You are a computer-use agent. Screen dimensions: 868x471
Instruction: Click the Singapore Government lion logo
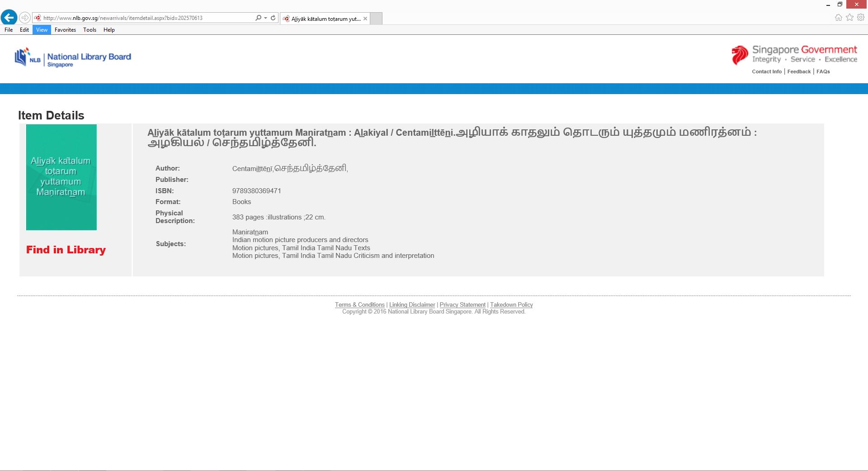(x=740, y=55)
